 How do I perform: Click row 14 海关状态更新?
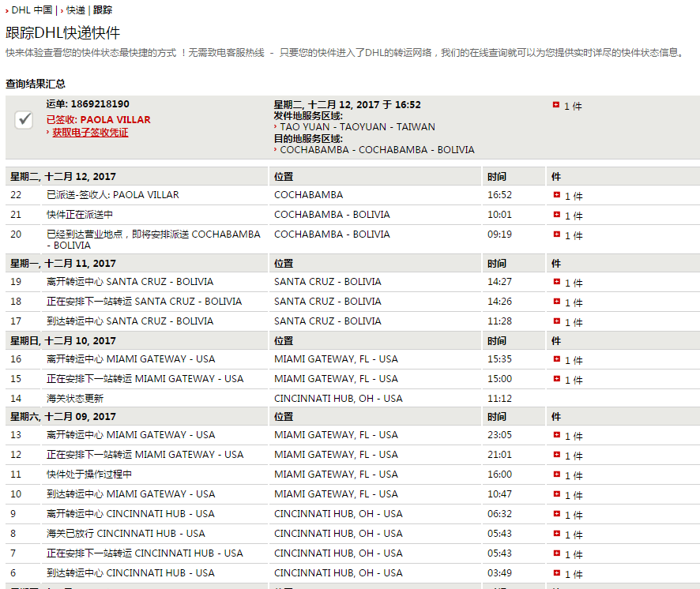coord(75,398)
